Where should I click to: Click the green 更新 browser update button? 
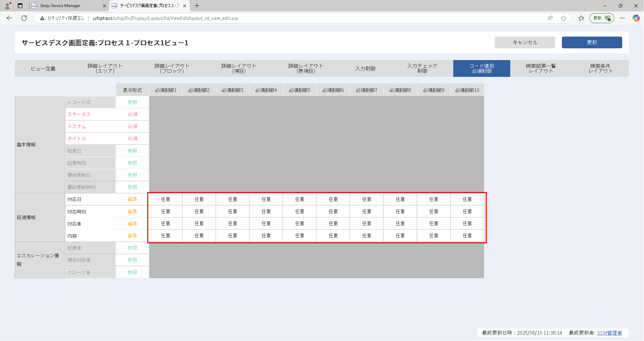click(x=601, y=18)
